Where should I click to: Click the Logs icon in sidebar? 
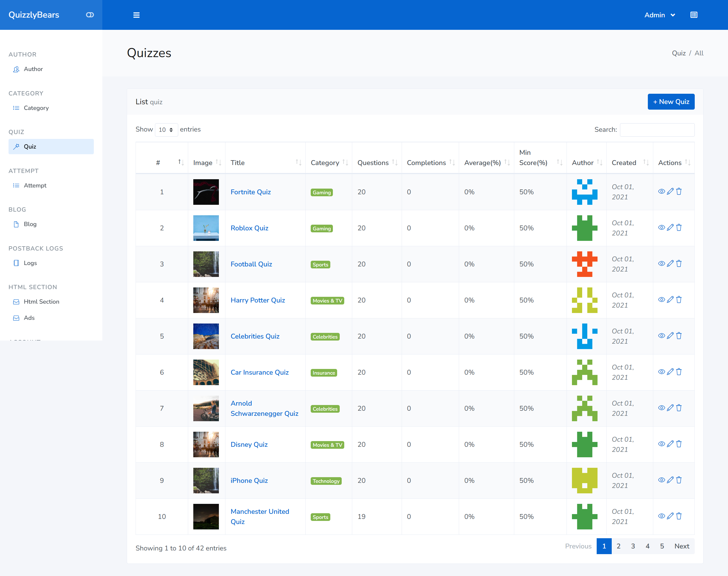[x=16, y=263]
